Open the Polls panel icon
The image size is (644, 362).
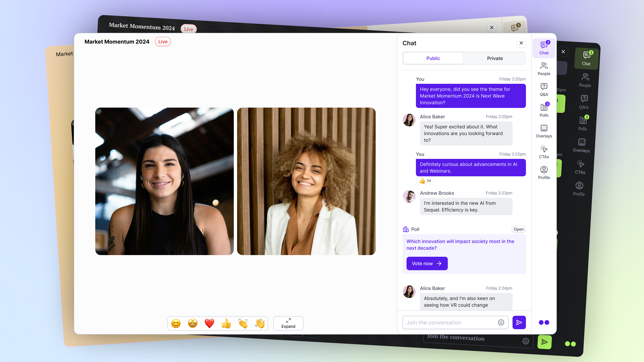coord(544,110)
